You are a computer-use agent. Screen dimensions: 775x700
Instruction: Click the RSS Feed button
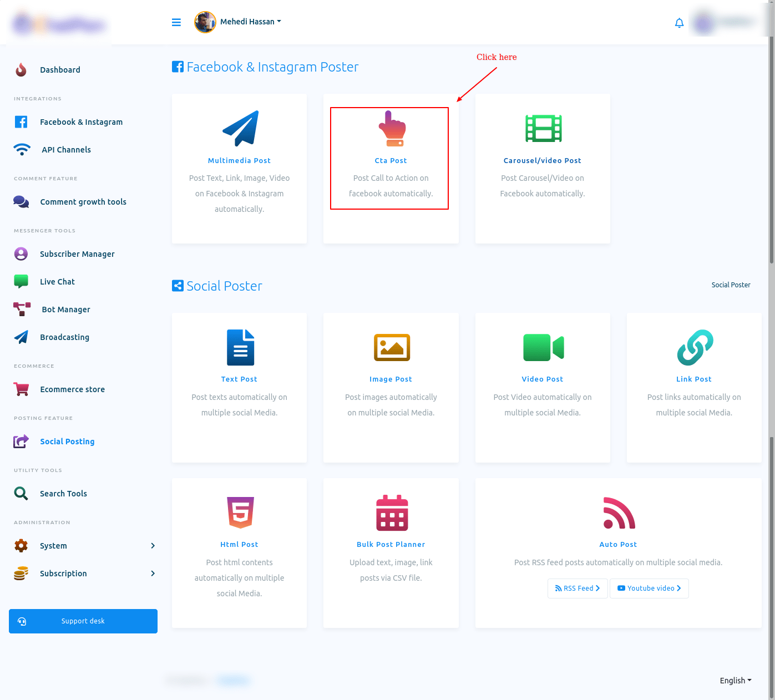tap(578, 589)
